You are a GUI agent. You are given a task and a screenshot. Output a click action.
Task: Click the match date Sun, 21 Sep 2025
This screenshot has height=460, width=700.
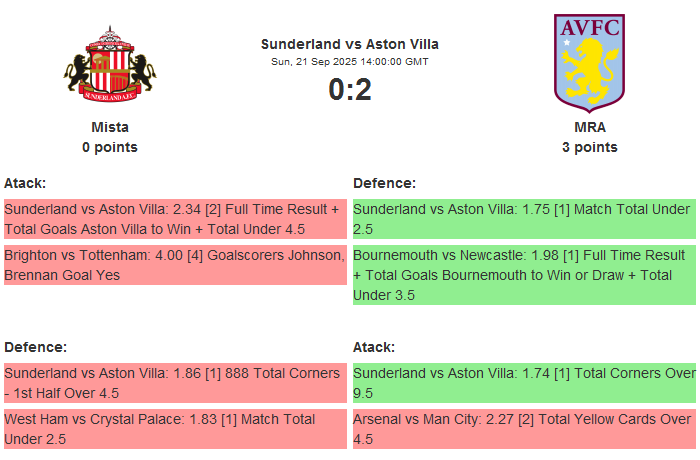(x=350, y=61)
